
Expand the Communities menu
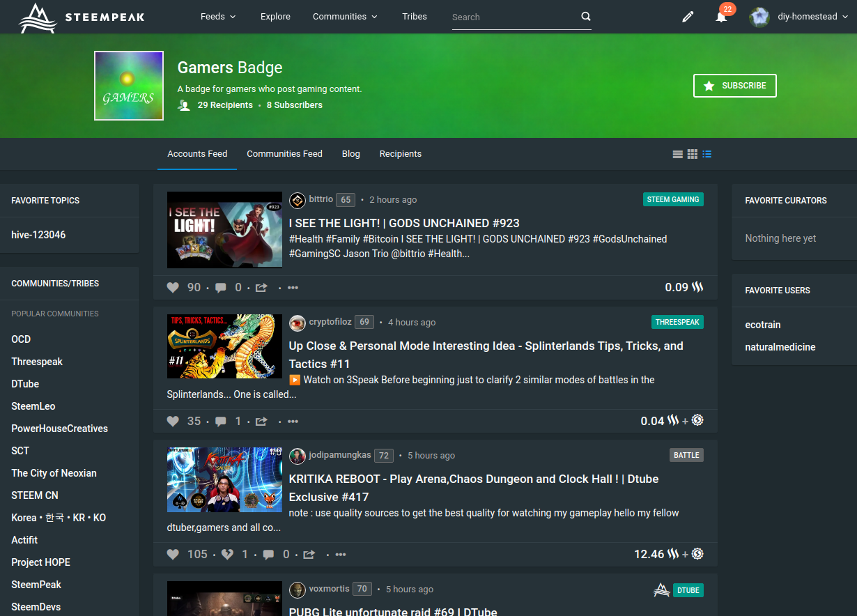[344, 16]
